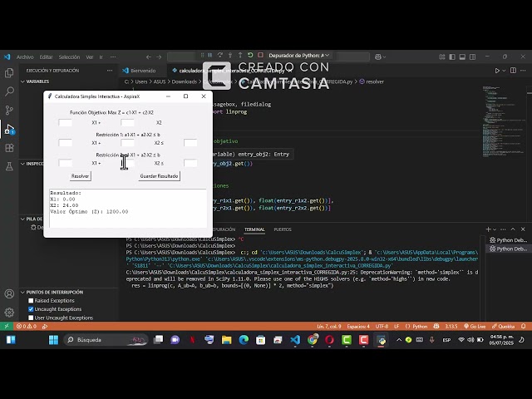Open the Selección menu
This screenshot has width=532, height=399.
coord(69,57)
